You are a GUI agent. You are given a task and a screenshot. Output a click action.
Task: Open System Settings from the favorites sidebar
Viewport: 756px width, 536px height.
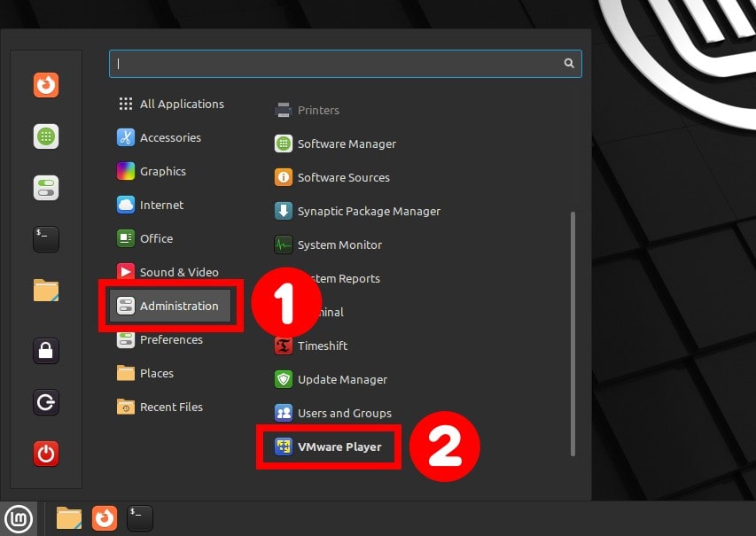(x=46, y=188)
